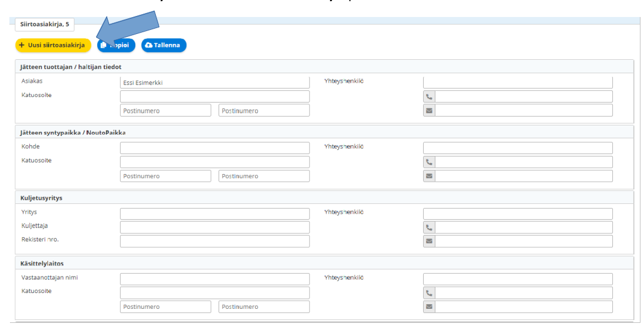Viewport: 644px width, 327px height.
Task: Focus phone number field in Jätteen syntypaikka section
Action: pyautogui.click(x=524, y=162)
